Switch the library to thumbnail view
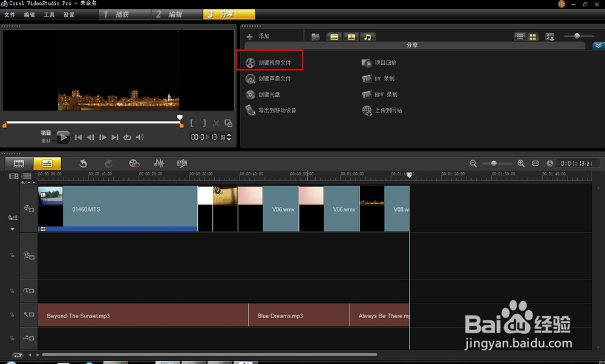Image resolution: width=605 pixels, height=364 pixels. click(533, 37)
